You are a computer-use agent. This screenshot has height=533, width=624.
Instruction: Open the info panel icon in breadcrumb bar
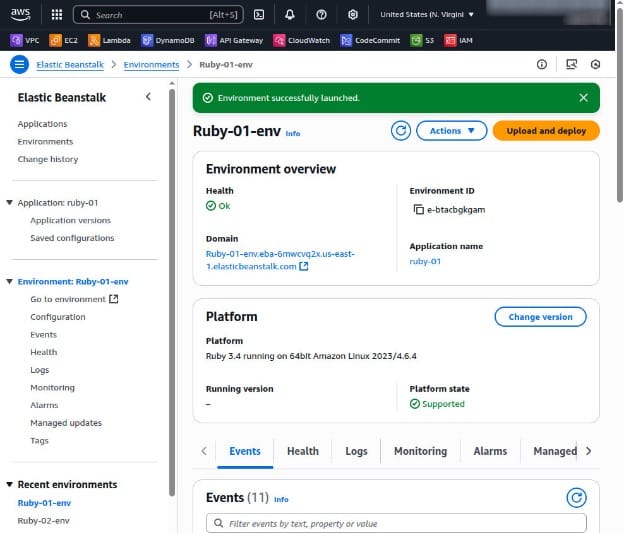pos(542,64)
